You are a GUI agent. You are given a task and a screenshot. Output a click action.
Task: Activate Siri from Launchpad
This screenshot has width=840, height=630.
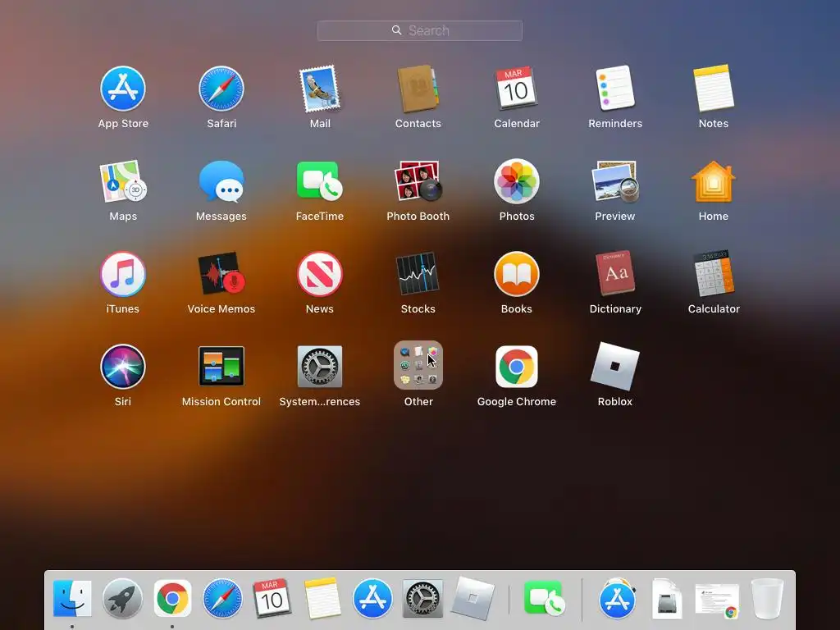pos(123,367)
